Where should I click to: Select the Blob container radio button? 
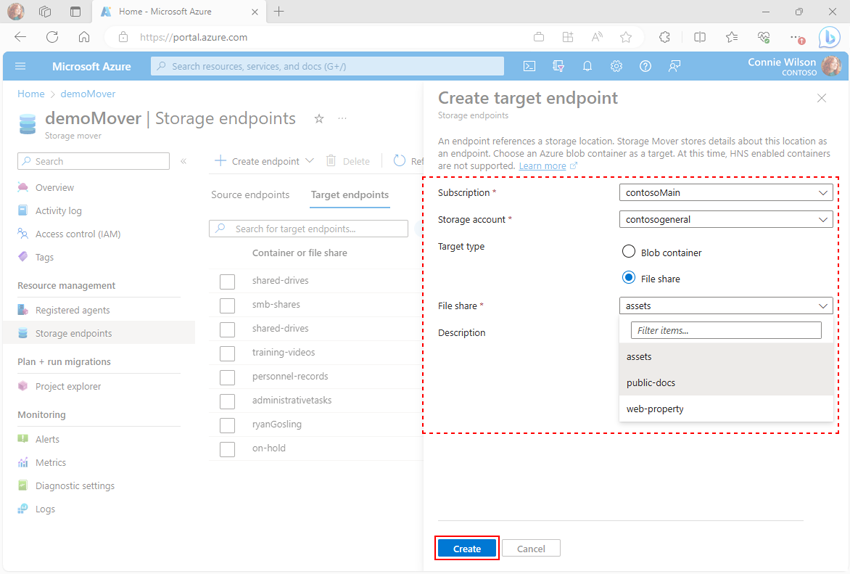[628, 251]
